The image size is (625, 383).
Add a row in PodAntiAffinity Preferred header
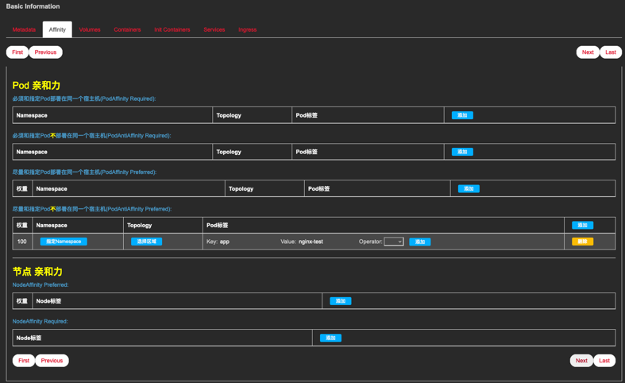(583, 225)
